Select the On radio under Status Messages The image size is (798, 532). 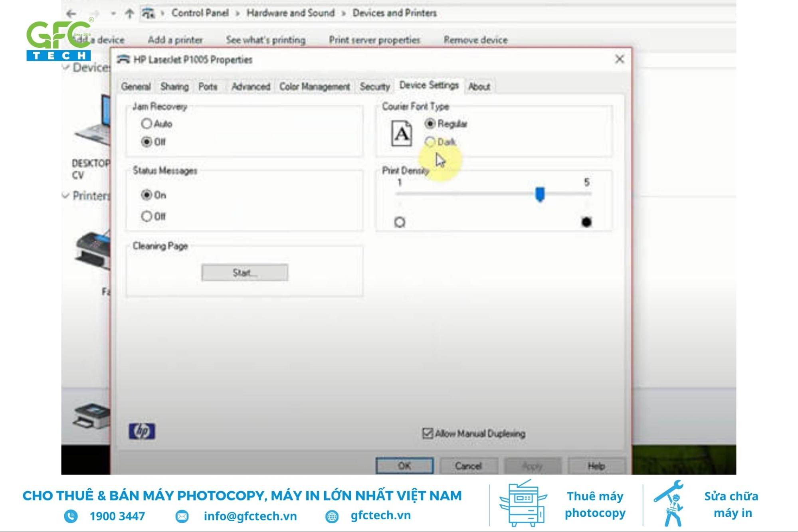(147, 195)
